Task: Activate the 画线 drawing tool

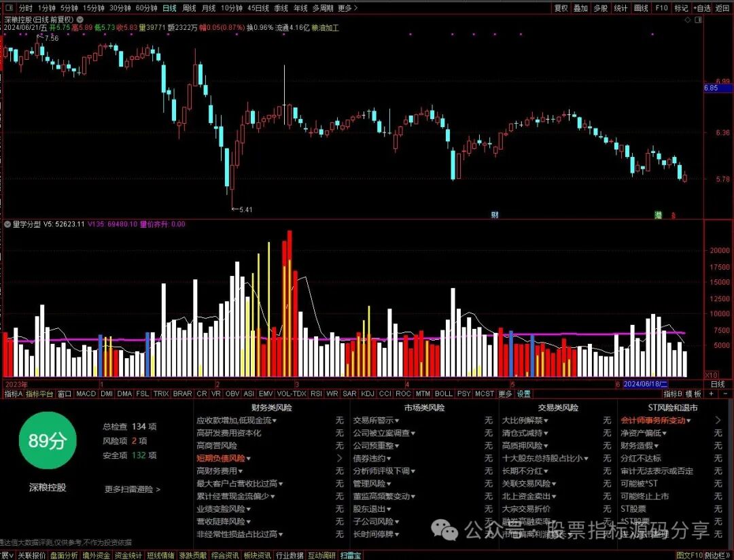Action: click(641, 8)
